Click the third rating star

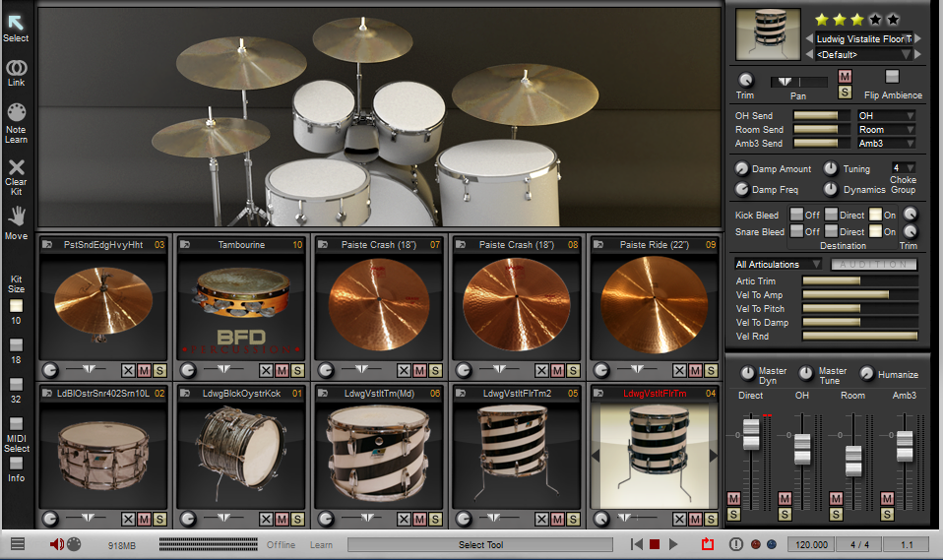pos(857,20)
